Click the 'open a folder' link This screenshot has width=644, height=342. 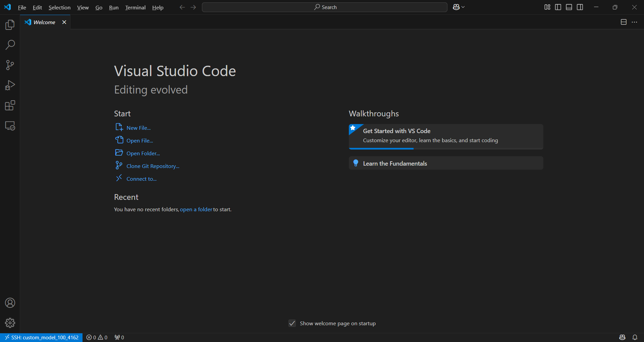pyautogui.click(x=196, y=209)
